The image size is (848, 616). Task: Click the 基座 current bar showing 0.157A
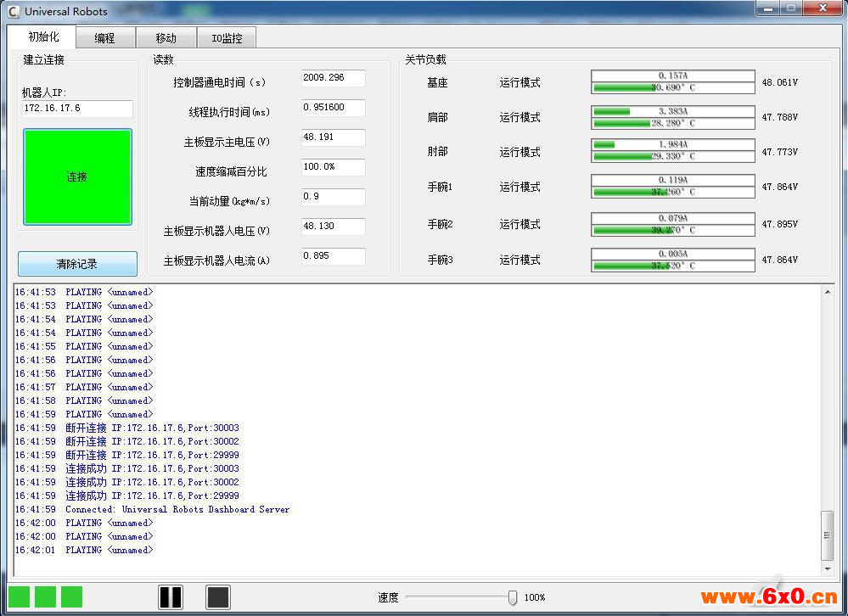[673, 76]
